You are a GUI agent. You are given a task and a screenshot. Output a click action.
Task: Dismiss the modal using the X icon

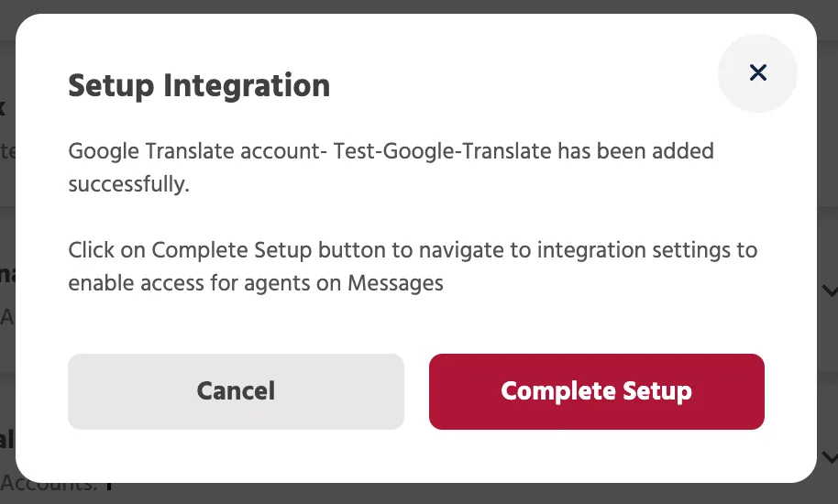pos(757,72)
